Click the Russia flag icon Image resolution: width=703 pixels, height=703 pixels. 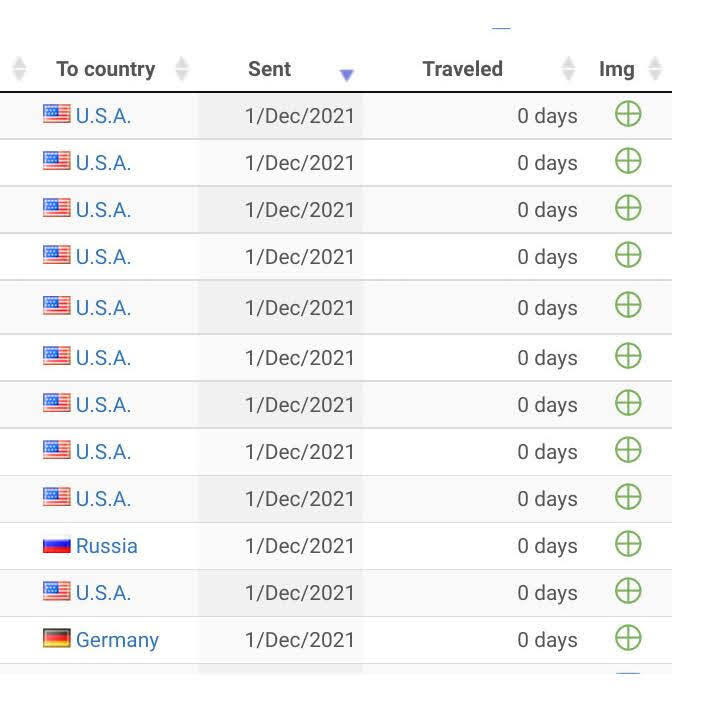tap(56, 546)
